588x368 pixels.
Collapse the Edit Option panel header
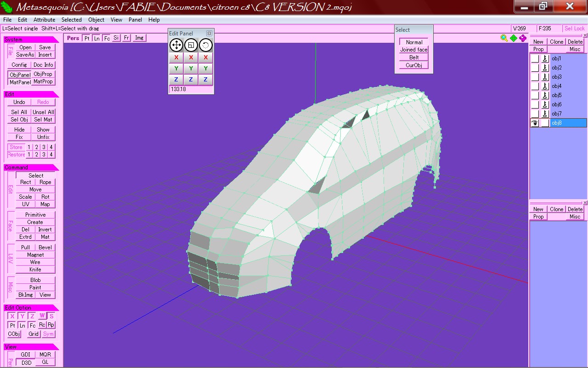click(31, 308)
